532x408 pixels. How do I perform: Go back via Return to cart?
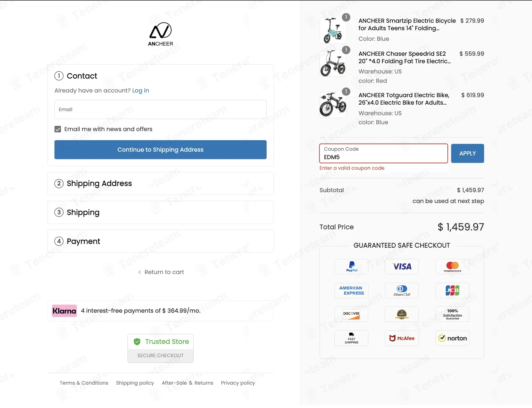click(161, 272)
